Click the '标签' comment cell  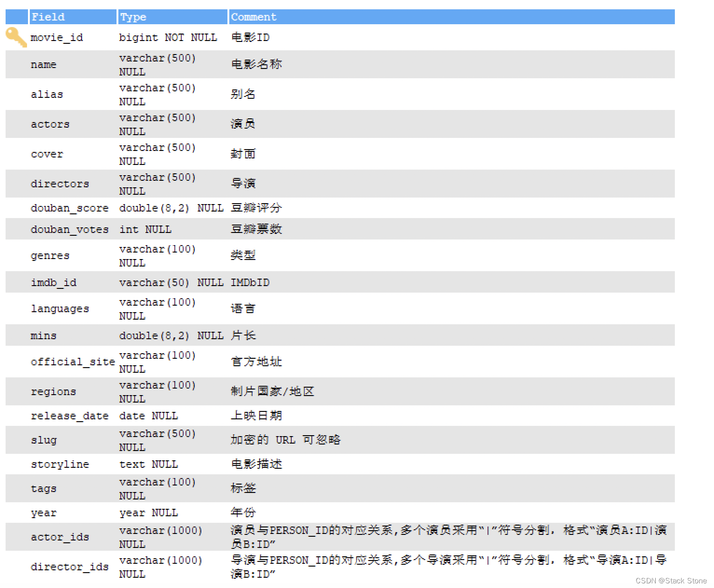point(243,488)
